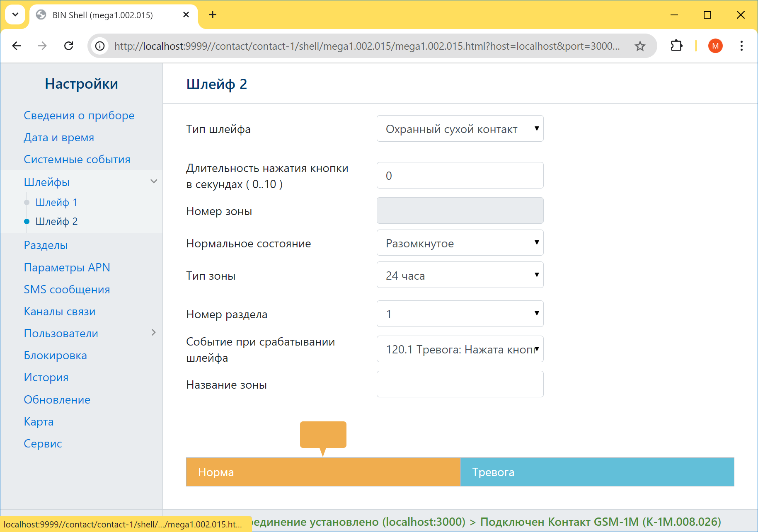View site information icon in address bar

[100, 46]
